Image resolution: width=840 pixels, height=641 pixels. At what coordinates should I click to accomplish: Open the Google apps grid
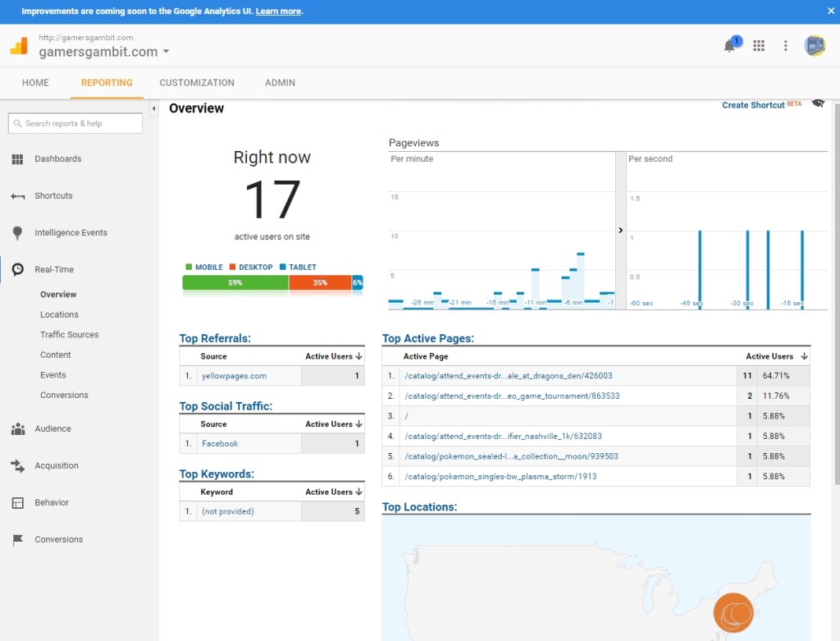[759, 45]
